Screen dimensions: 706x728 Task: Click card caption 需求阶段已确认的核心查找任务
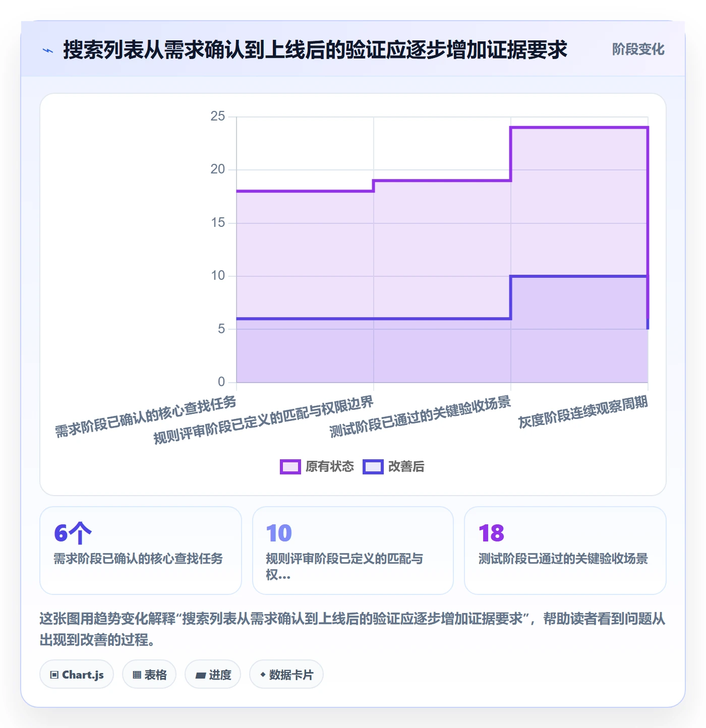coord(138,559)
